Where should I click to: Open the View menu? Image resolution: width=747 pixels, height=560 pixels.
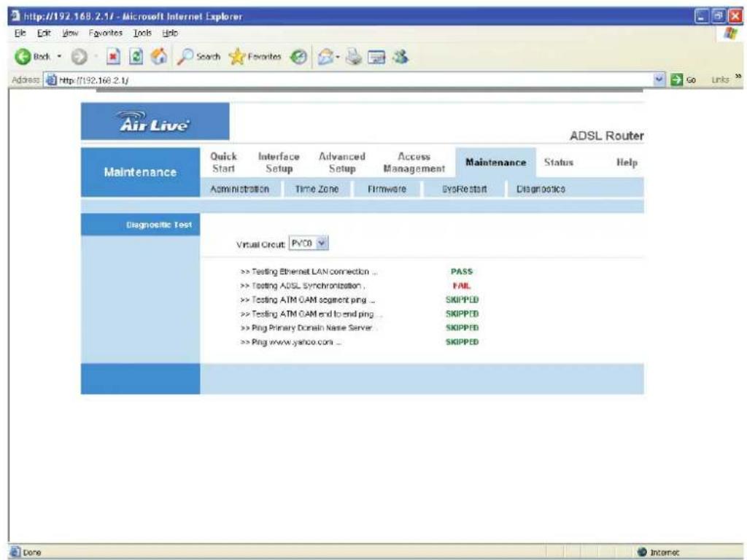[x=70, y=33]
